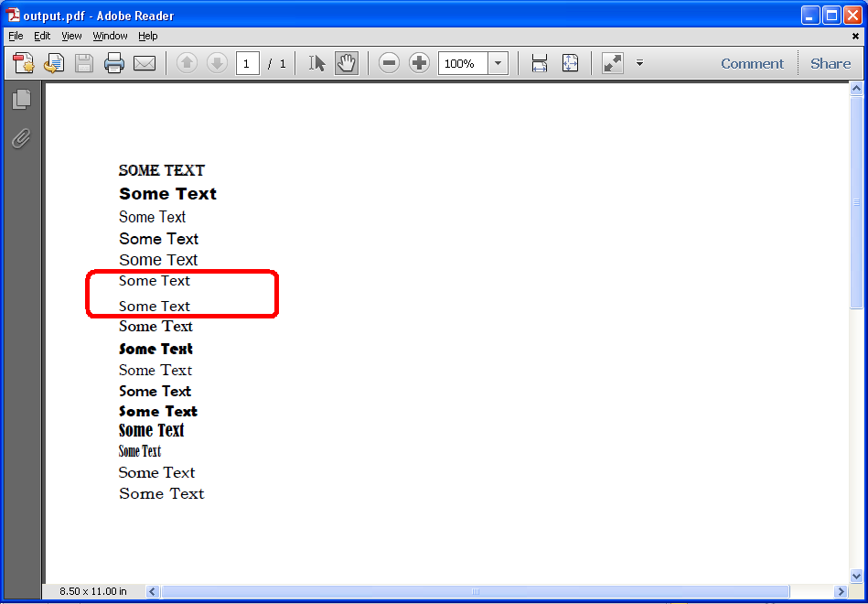
Task: Select the Hand tool
Action: [347, 63]
